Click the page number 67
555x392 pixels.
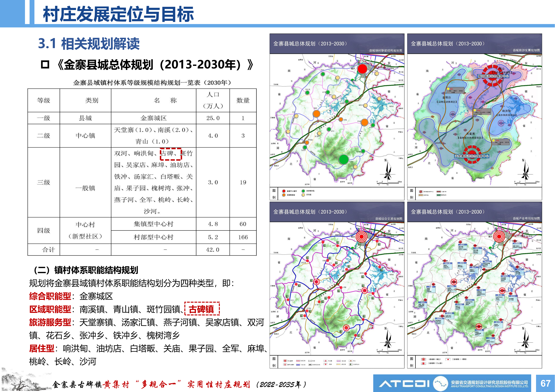click(545, 383)
